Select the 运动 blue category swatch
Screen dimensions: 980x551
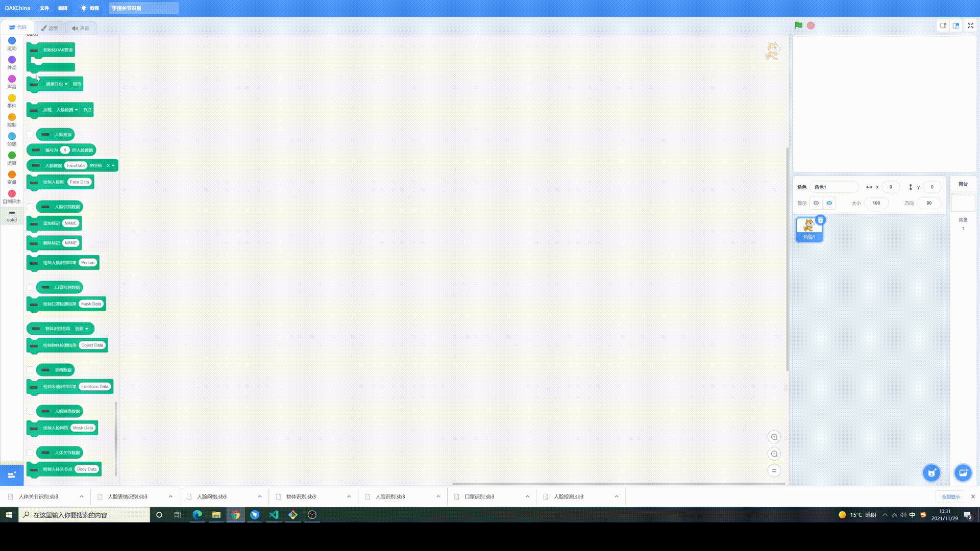12,41
